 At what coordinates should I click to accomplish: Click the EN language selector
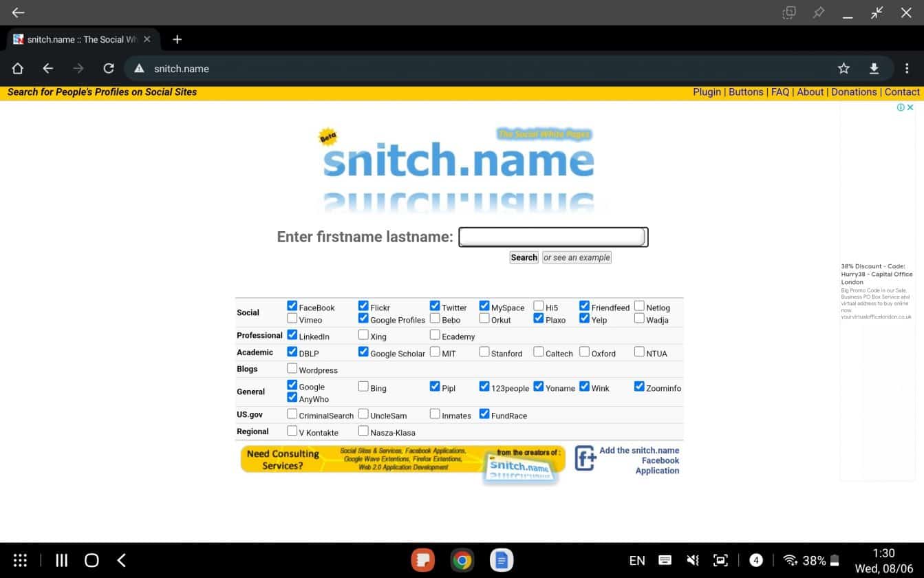pyautogui.click(x=636, y=560)
